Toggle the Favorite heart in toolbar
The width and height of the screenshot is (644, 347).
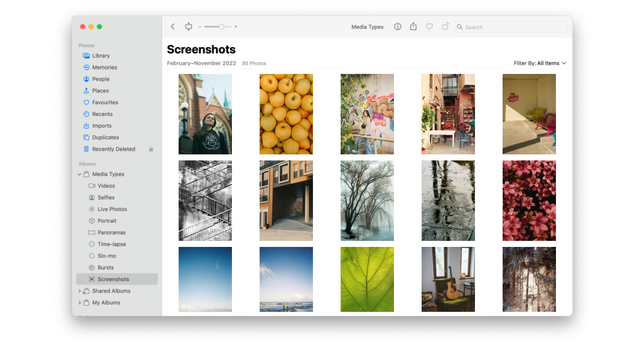point(429,27)
